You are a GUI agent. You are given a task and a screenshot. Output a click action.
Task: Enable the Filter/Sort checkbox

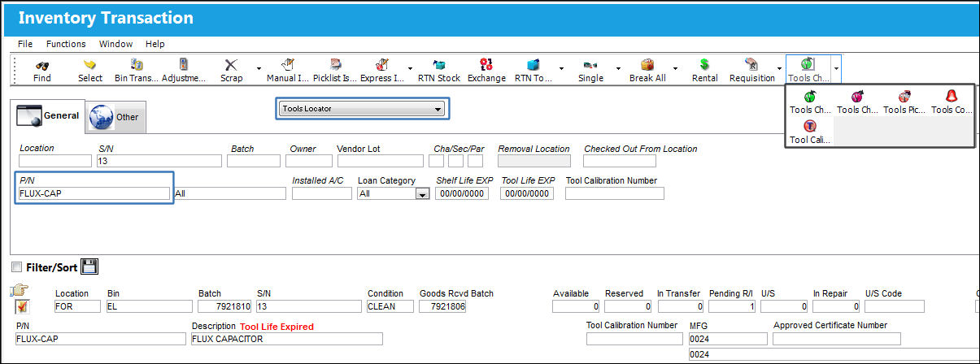[x=17, y=266]
